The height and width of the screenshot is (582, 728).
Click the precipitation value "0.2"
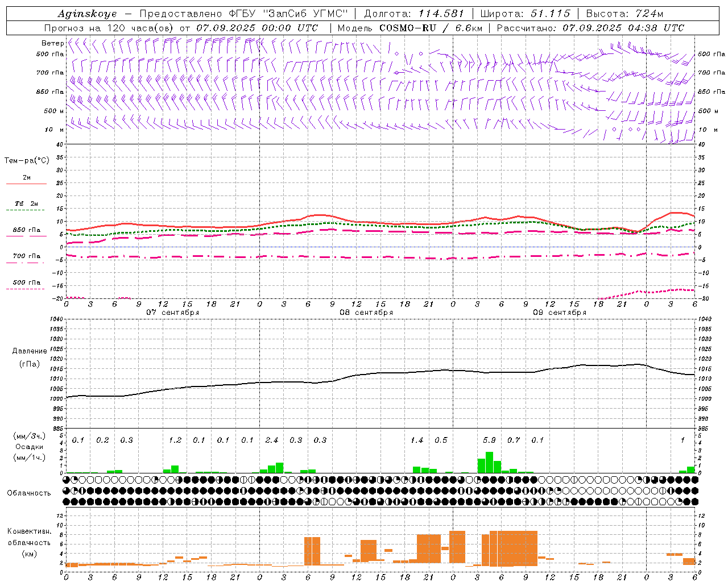pos(102,440)
